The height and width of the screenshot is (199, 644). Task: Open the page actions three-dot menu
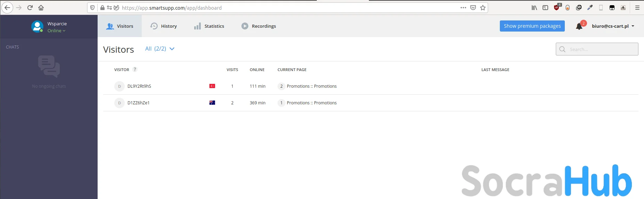coord(463,8)
